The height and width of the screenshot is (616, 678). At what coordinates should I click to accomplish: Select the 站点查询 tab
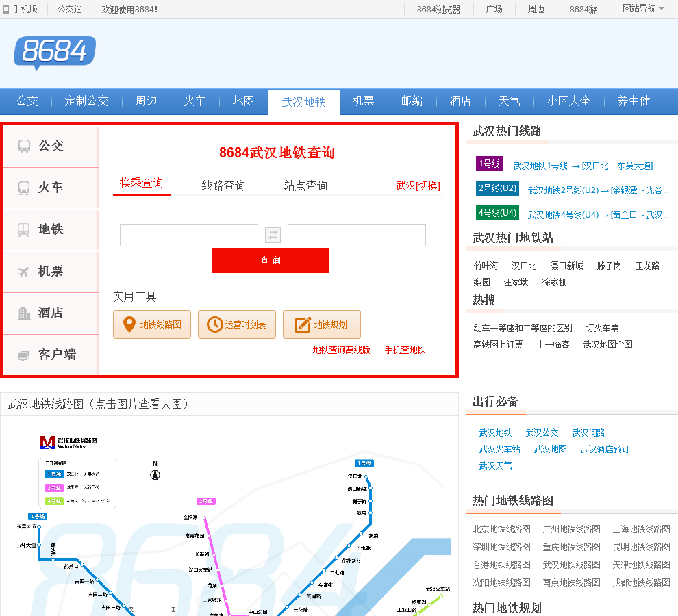point(305,185)
